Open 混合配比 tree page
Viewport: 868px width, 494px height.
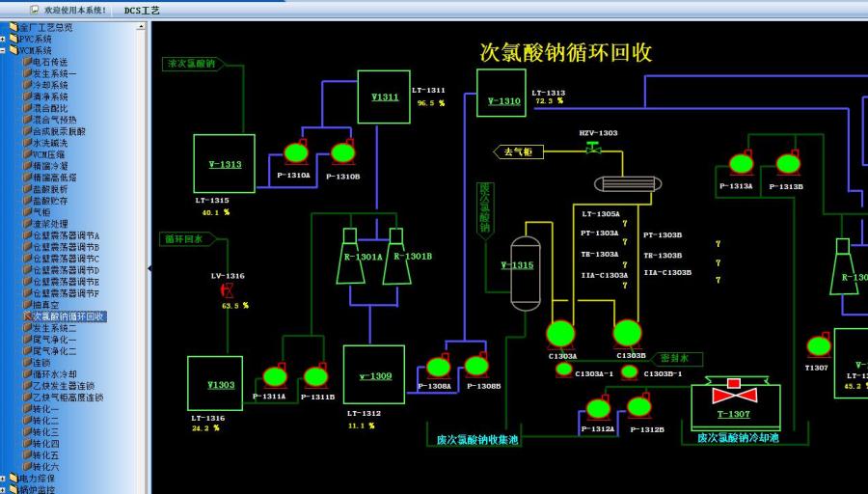50,109
